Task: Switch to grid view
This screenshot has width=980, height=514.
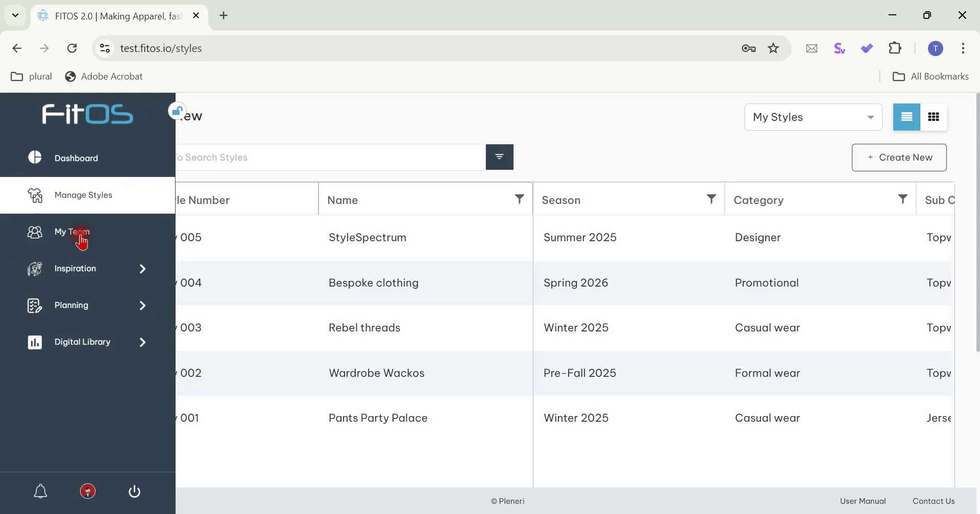Action: [x=934, y=117]
